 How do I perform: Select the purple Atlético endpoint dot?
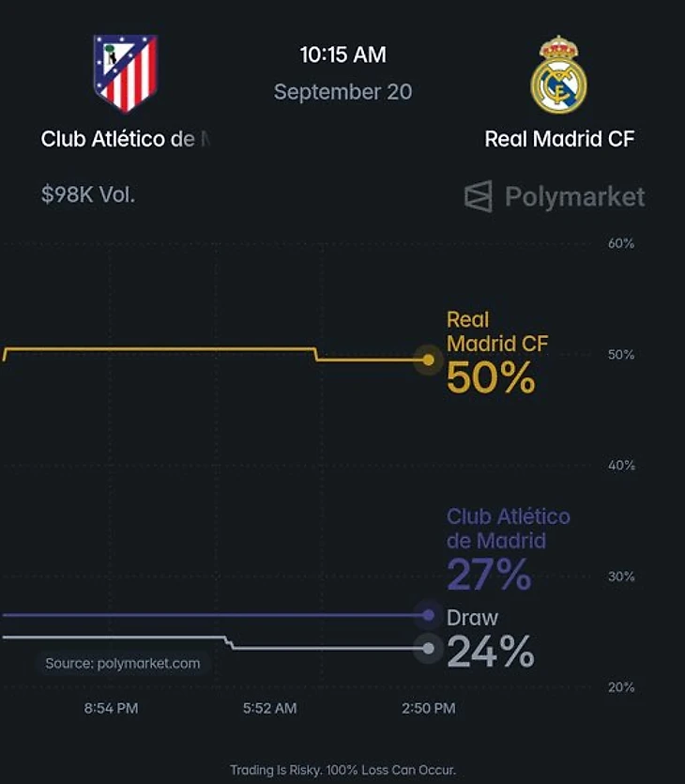click(x=428, y=615)
